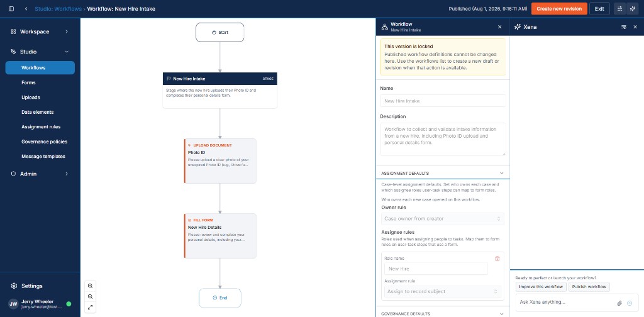The image size is (644, 317).
Task: Open Data elements in the sidebar
Action: [40, 112]
